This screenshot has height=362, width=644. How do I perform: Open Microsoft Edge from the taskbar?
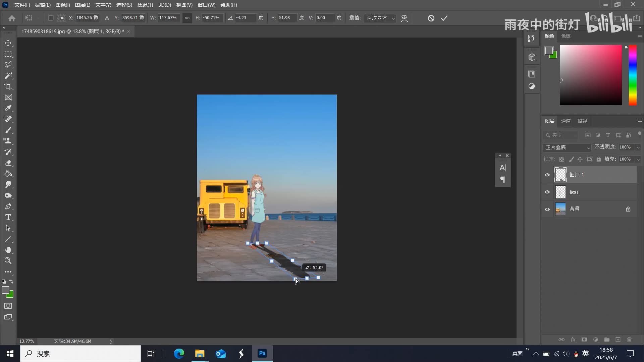pos(179,354)
